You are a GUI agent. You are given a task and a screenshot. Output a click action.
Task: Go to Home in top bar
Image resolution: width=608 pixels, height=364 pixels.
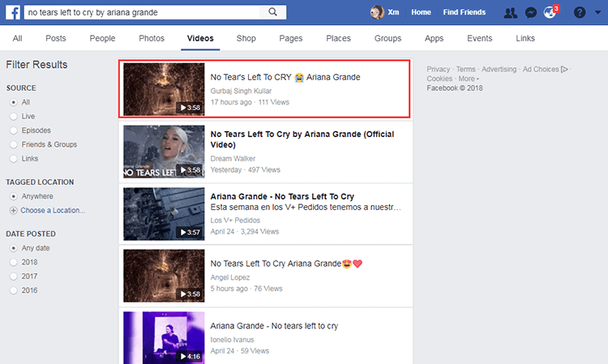[x=421, y=12]
